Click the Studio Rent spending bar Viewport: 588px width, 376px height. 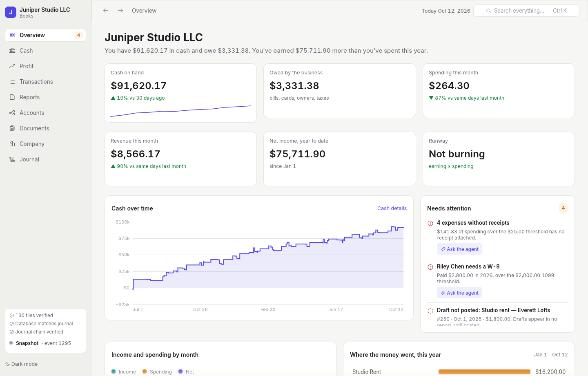pos(484,372)
